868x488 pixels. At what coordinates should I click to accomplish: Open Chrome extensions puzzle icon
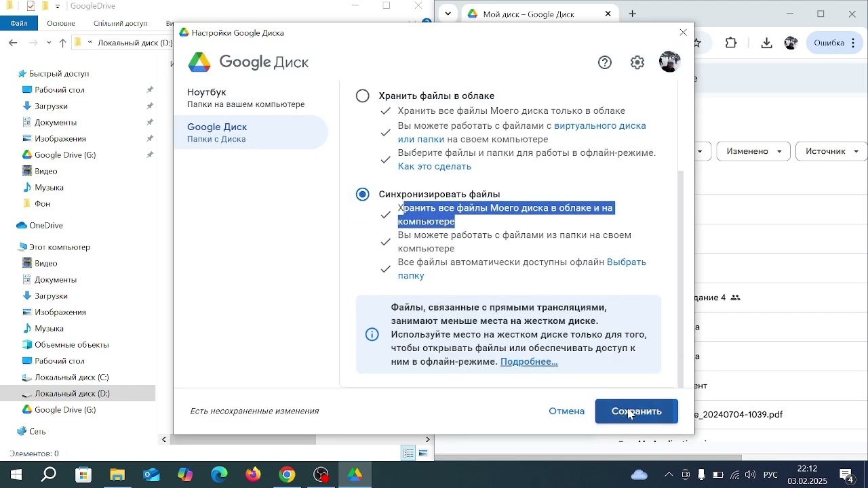tap(731, 43)
